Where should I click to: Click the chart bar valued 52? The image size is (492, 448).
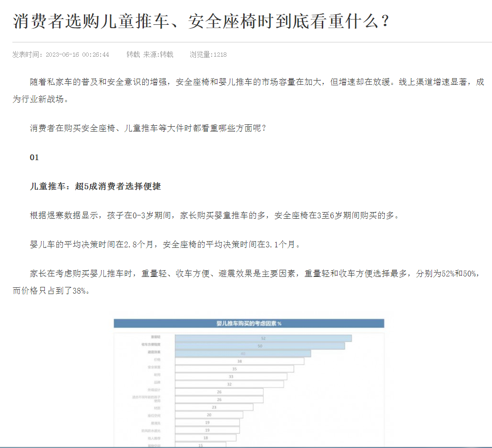263,338
